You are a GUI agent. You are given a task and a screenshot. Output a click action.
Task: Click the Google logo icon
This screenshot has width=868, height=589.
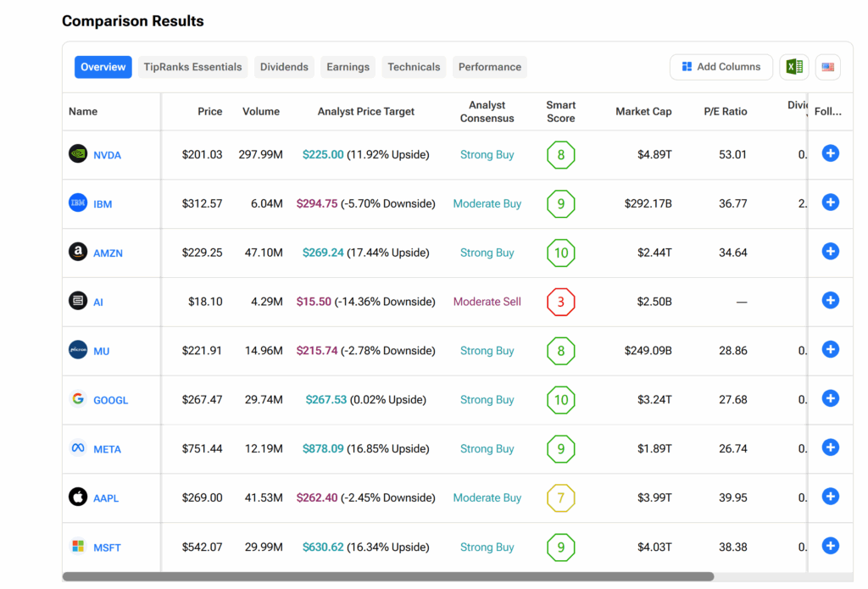click(x=78, y=399)
